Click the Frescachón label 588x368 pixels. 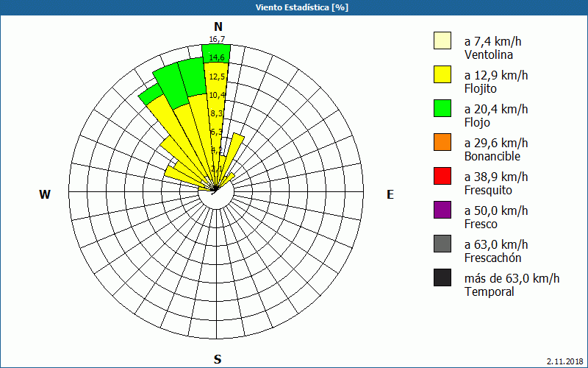tap(492, 258)
